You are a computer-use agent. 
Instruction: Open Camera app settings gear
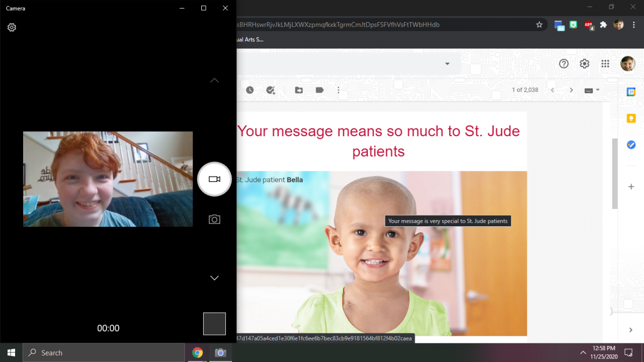click(12, 28)
